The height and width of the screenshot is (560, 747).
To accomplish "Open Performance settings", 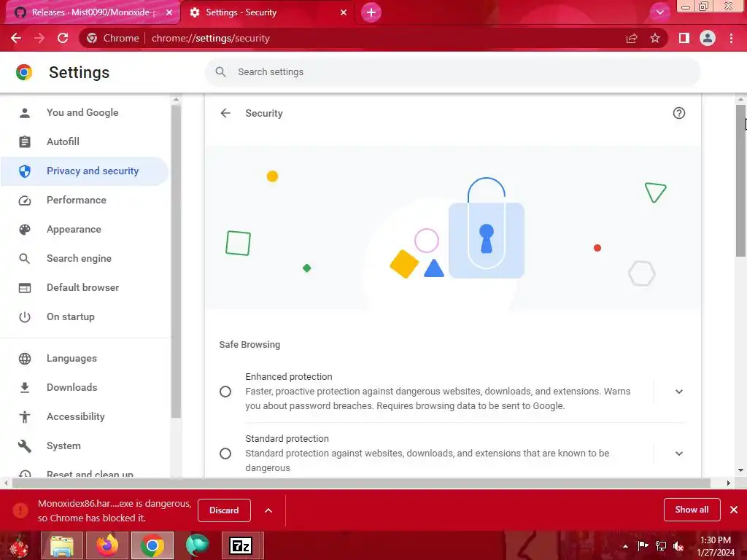I will point(76,200).
